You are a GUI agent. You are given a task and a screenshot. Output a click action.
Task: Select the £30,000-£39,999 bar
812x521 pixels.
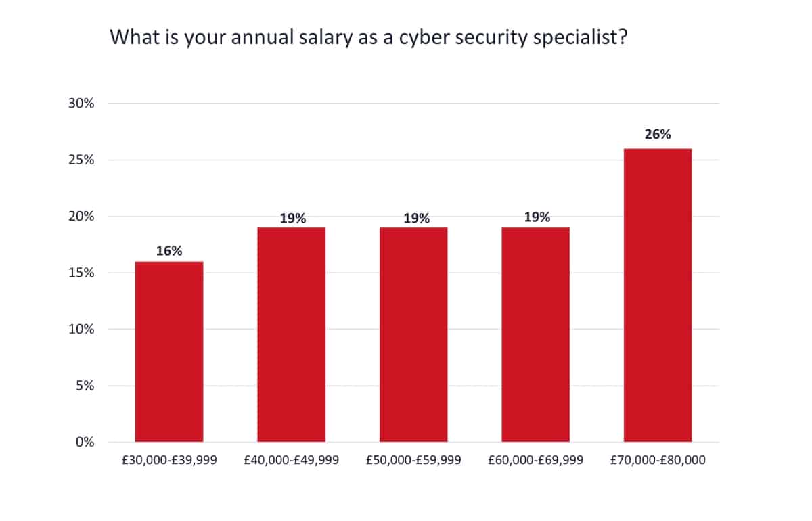coord(169,352)
